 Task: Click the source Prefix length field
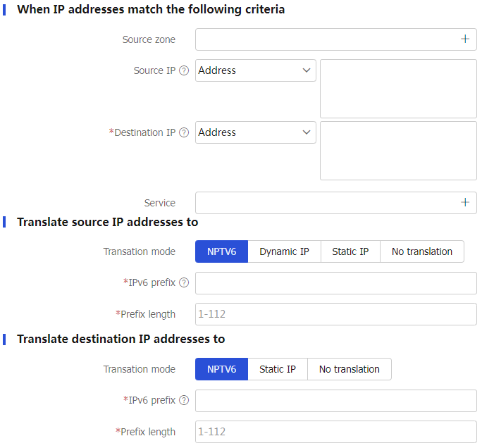tap(336, 314)
